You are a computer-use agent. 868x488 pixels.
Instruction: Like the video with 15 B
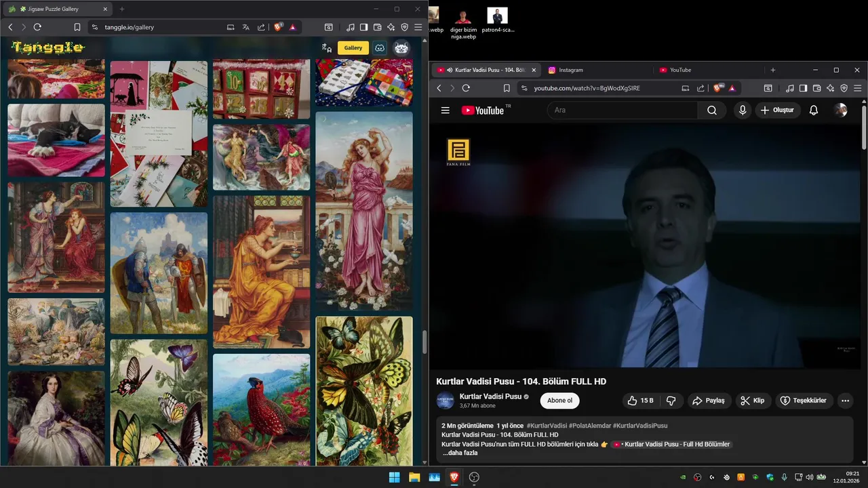coord(640,401)
